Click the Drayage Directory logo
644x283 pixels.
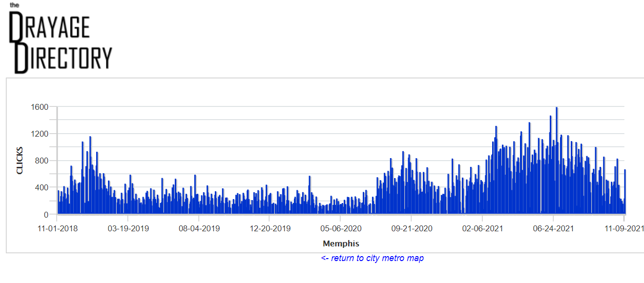coord(61,38)
